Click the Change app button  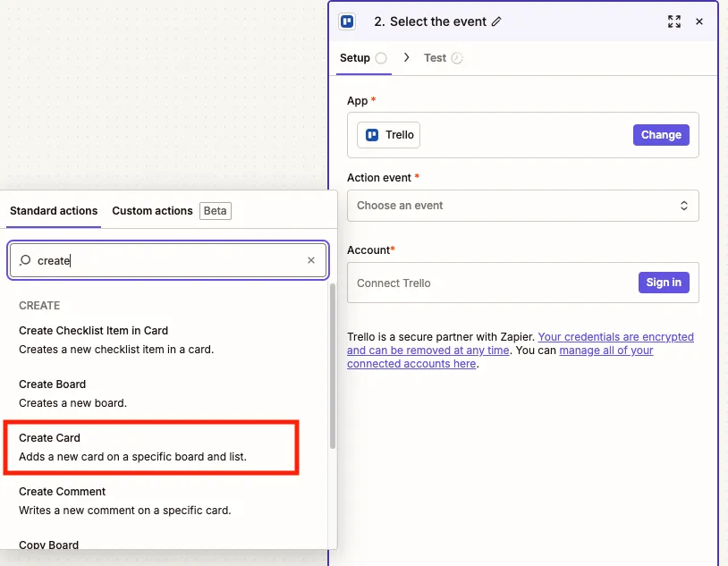(x=661, y=135)
